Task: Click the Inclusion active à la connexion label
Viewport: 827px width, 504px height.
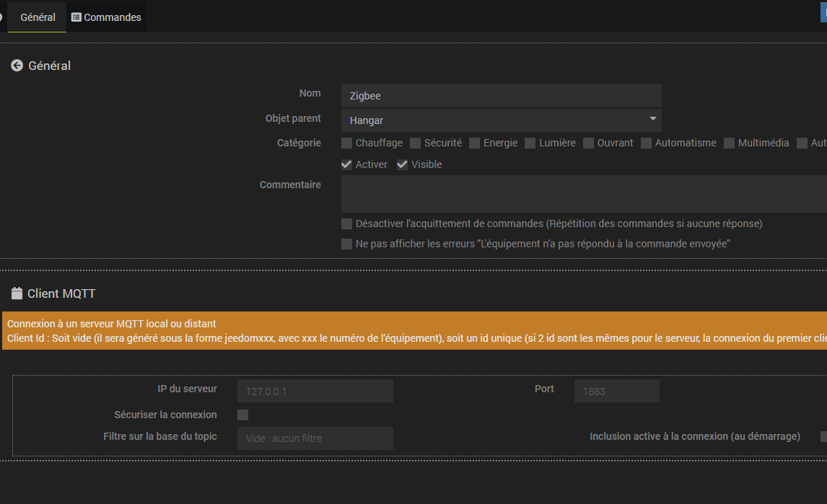Action: [x=695, y=436]
